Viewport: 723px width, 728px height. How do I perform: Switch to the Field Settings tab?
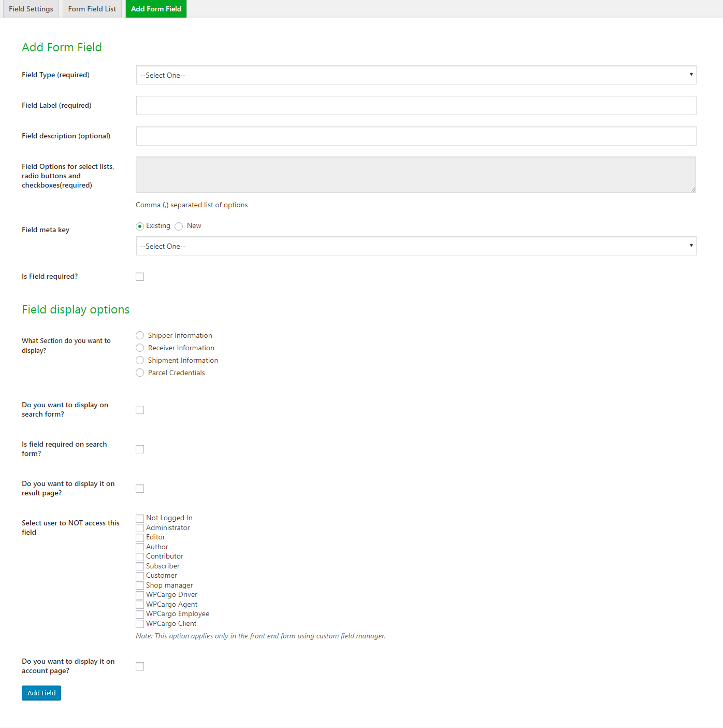31,9
